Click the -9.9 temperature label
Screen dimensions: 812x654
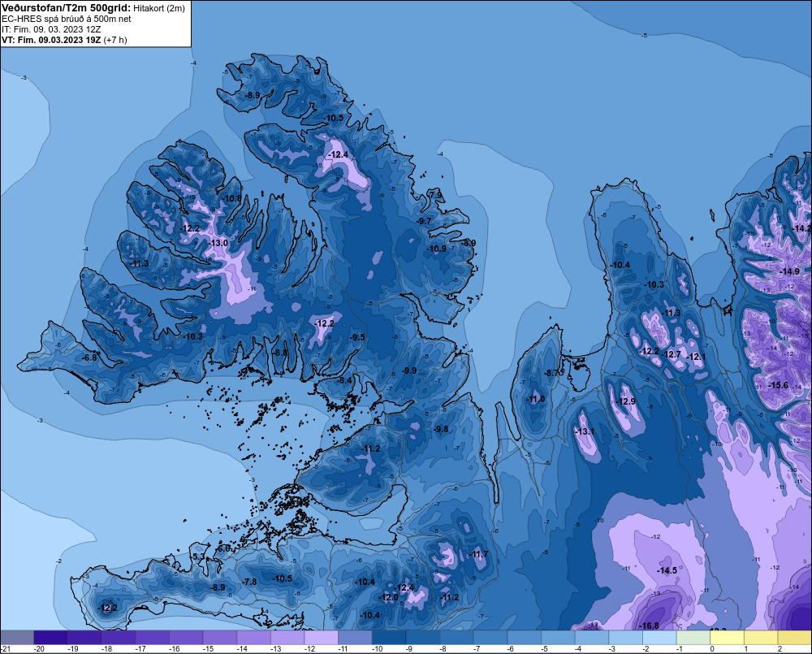[409, 370]
